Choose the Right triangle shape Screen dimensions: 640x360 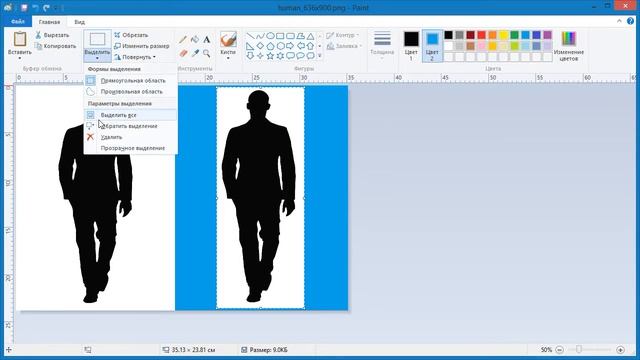250,46
